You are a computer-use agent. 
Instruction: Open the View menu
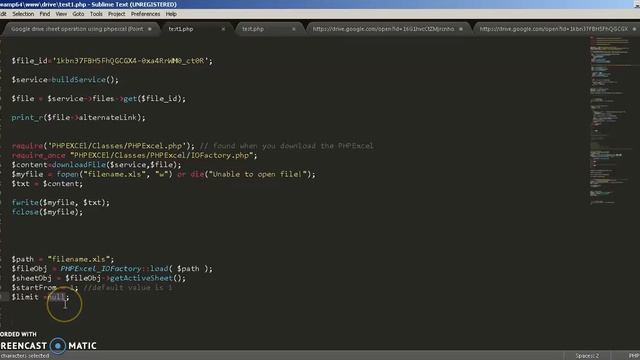tap(61, 14)
